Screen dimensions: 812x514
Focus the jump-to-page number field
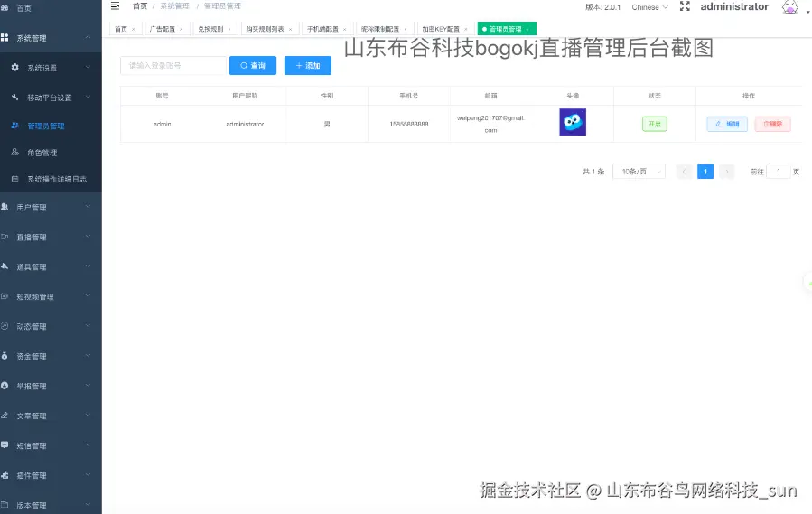click(x=779, y=172)
